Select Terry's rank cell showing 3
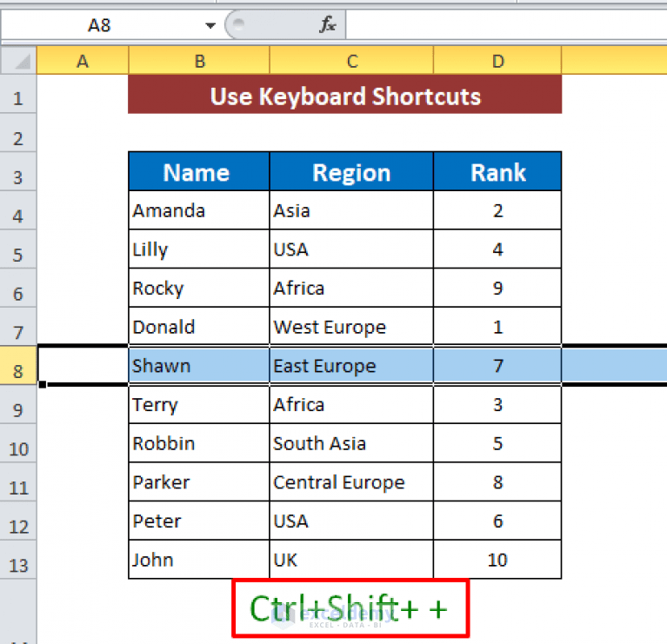The image size is (667, 644). tap(497, 404)
